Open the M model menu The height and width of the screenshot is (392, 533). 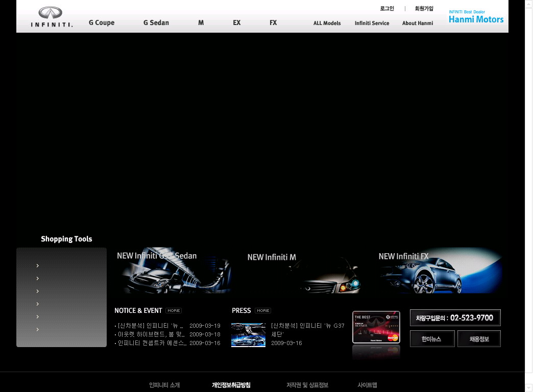[201, 23]
